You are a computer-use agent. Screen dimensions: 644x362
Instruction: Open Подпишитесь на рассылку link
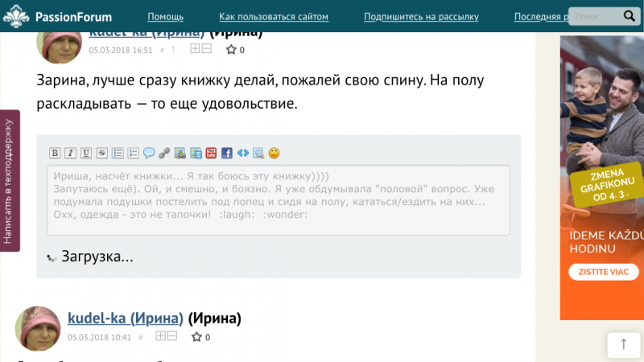pyautogui.click(x=421, y=17)
